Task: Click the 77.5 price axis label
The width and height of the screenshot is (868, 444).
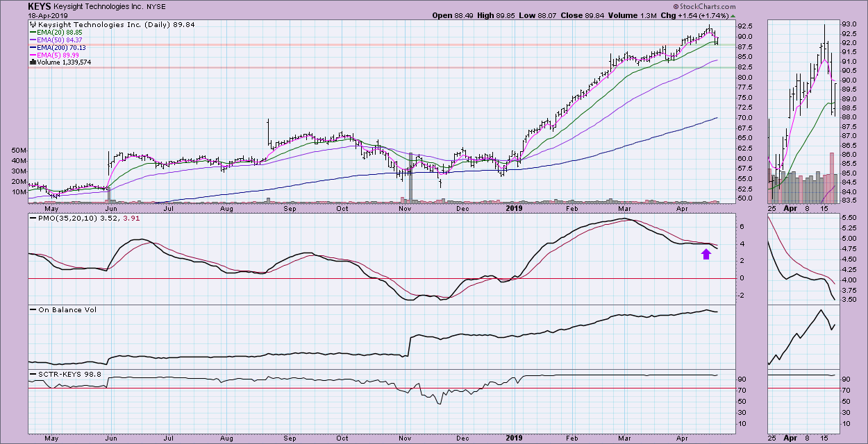Action: click(746, 87)
